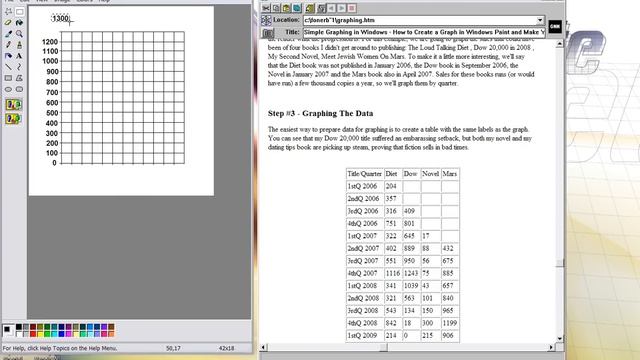Click the icon left of Title label

pos(268,33)
